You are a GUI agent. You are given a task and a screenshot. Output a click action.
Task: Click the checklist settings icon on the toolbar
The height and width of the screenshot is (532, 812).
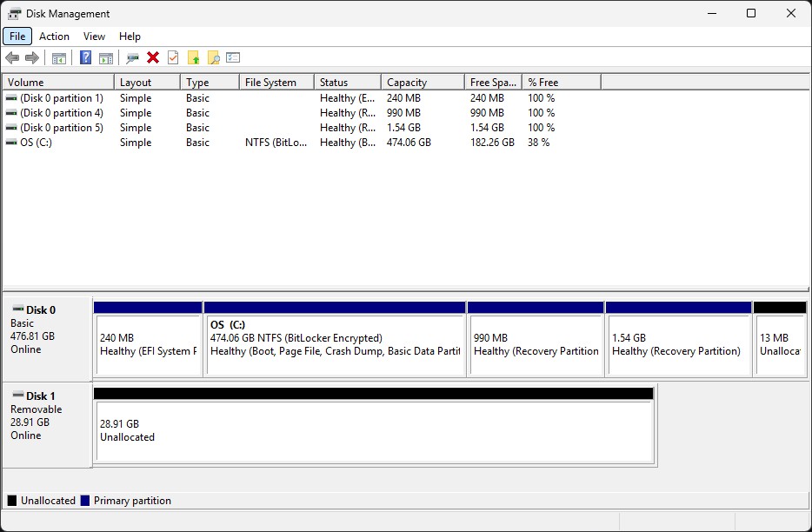coord(233,57)
